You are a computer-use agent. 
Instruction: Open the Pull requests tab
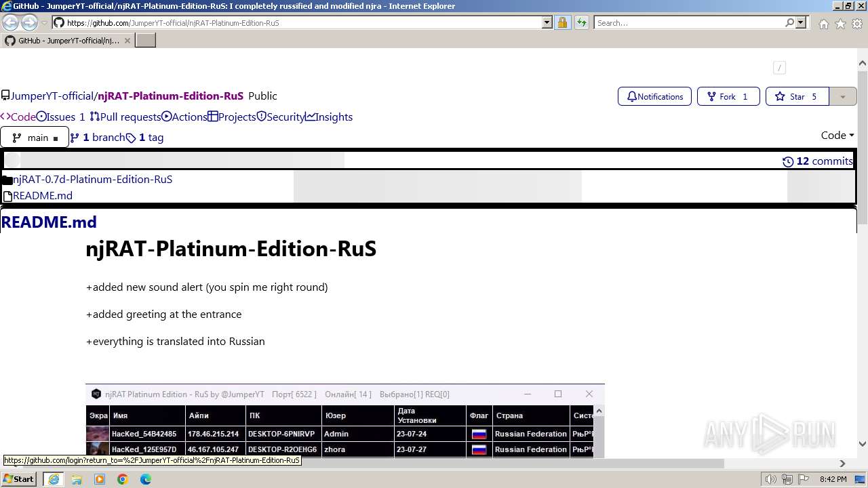[x=125, y=117]
